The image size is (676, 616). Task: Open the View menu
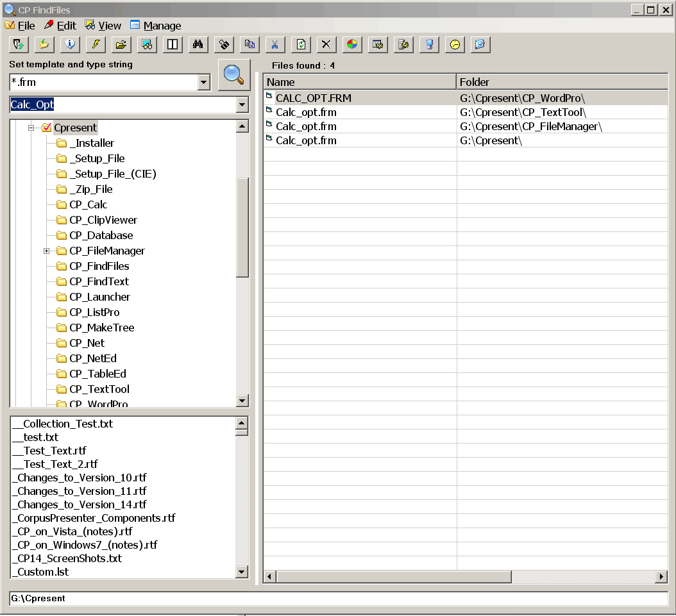(103, 26)
